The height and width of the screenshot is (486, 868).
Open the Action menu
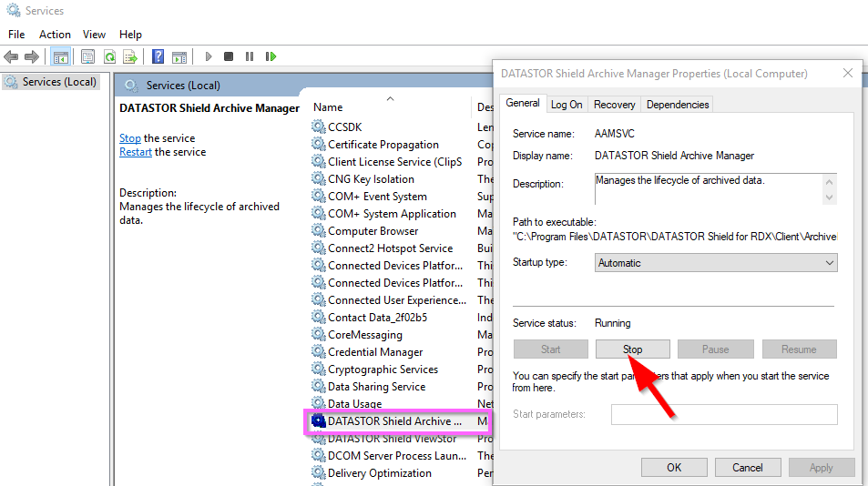tap(55, 35)
